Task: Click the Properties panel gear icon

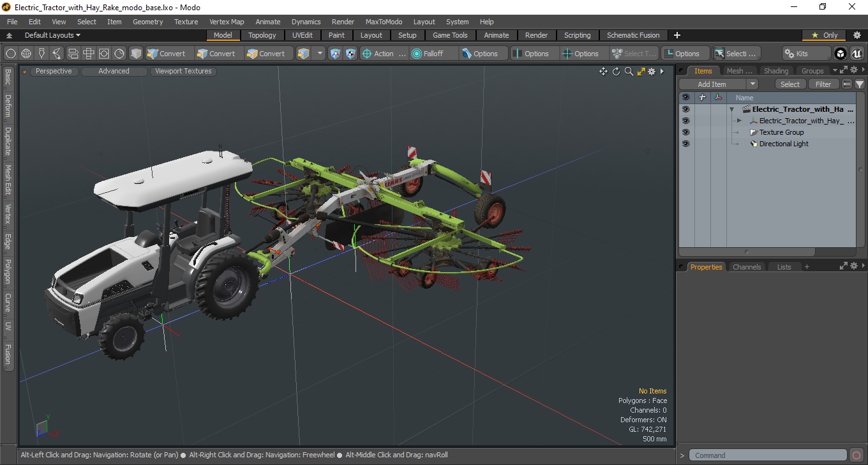Action: pos(853,266)
